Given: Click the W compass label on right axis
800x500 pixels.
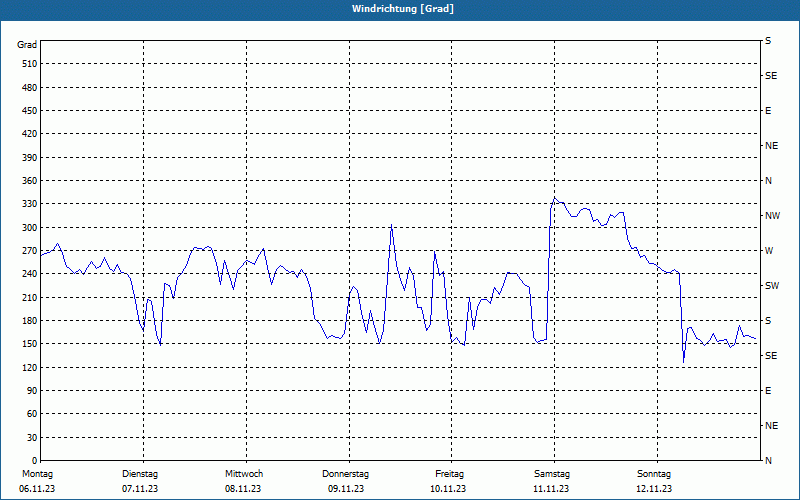Looking at the screenshot, I should pos(769,251).
